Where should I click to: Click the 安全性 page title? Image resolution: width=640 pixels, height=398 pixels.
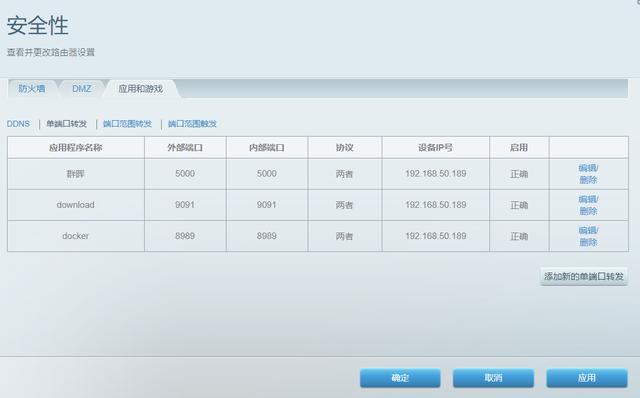point(38,26)
